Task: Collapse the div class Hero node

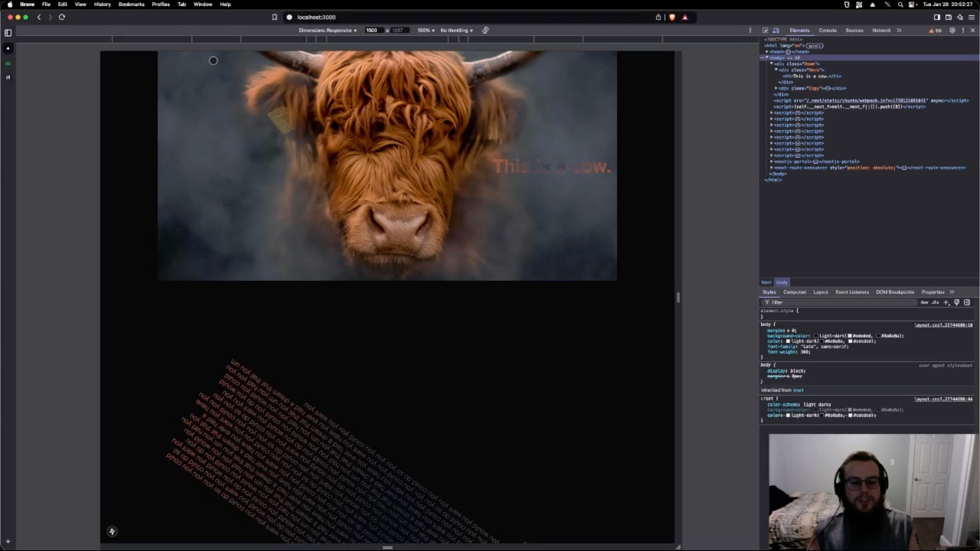Action: pyautogui.click(x=776, y=70)
